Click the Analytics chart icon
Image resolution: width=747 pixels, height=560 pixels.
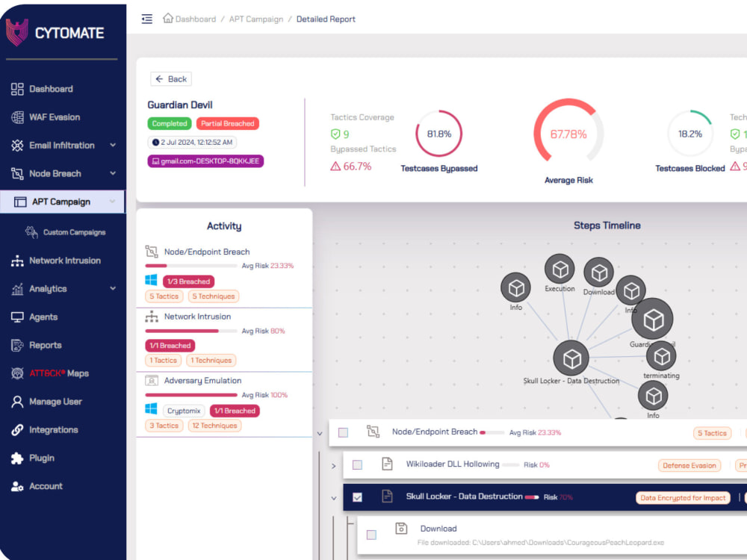pyautogui.click(x=17, y=288)
